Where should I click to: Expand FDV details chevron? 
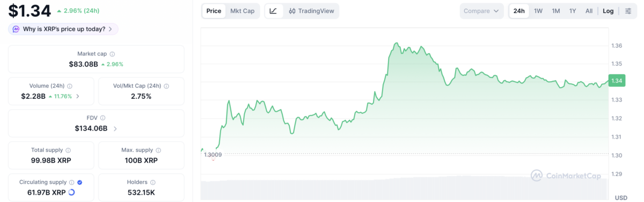click(x=115, y=128)
